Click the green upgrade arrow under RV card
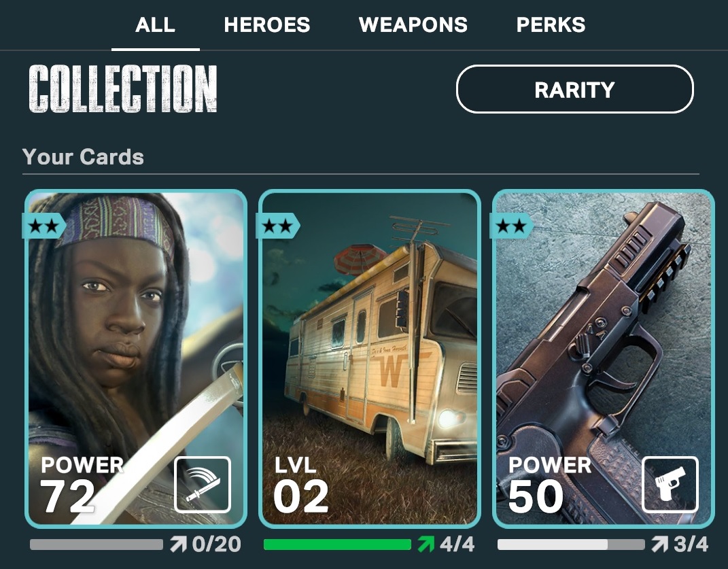728x569 pixels. coord(426,544)
